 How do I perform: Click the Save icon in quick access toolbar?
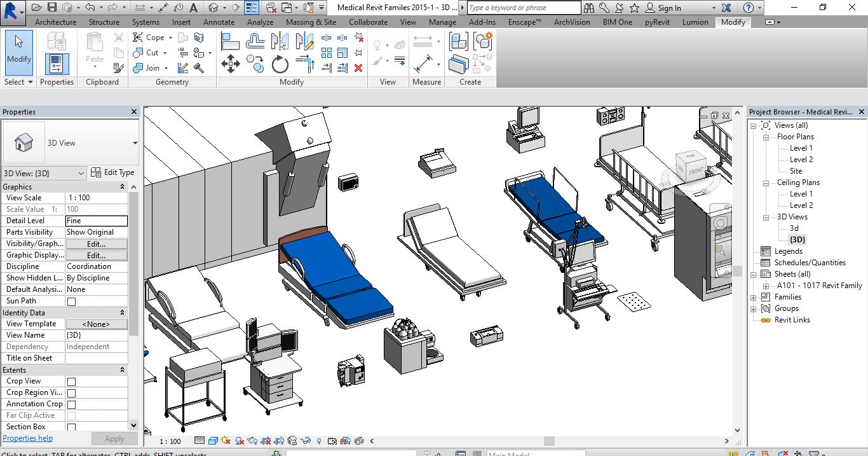(x=52, y=8)
